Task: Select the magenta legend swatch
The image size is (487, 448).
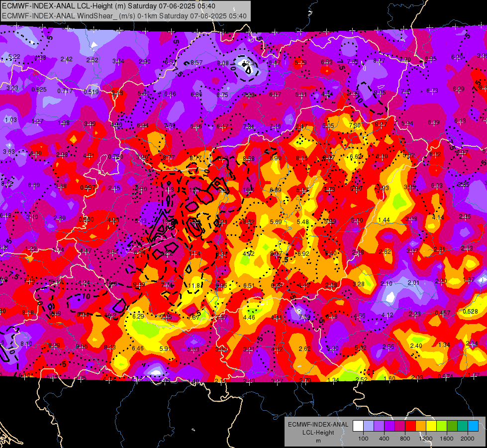Action: point(400,426)
